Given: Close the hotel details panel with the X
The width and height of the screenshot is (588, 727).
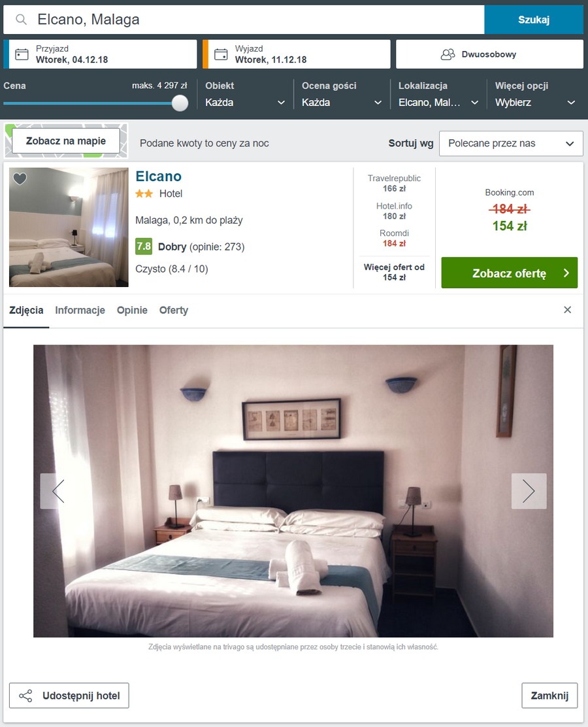Looking at the screenshot, I should 567,310.
